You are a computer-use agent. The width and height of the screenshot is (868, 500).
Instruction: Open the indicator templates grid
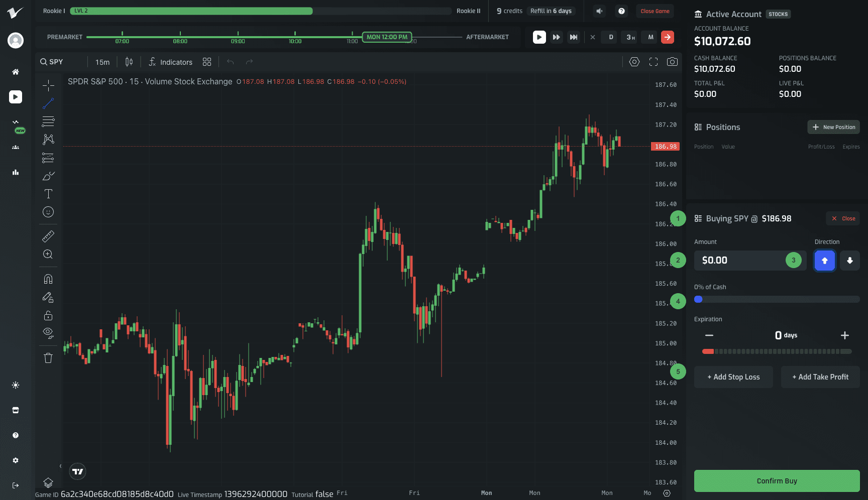click(207, 62)
